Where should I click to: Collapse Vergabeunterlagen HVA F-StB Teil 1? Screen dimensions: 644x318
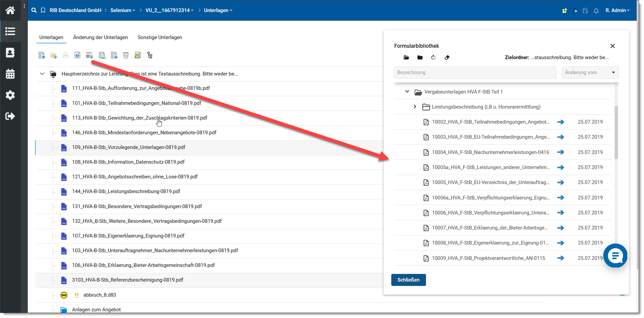click(407, 92)
